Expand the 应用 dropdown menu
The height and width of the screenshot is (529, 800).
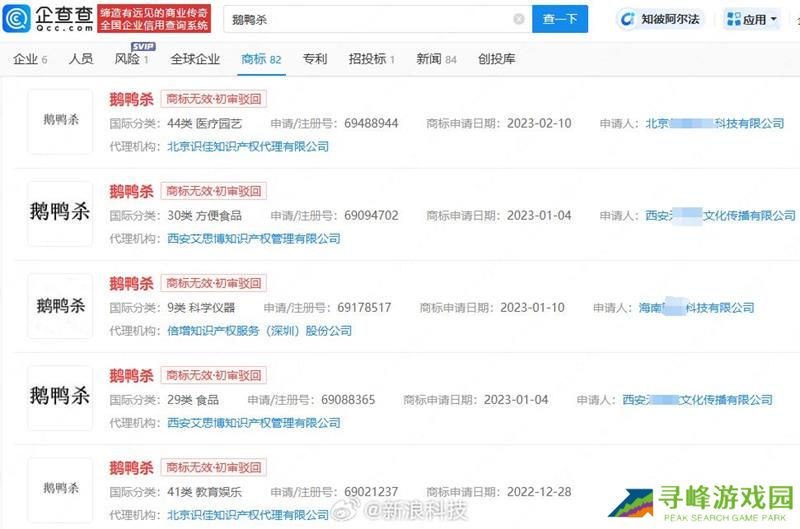click(x=752, y=19)
